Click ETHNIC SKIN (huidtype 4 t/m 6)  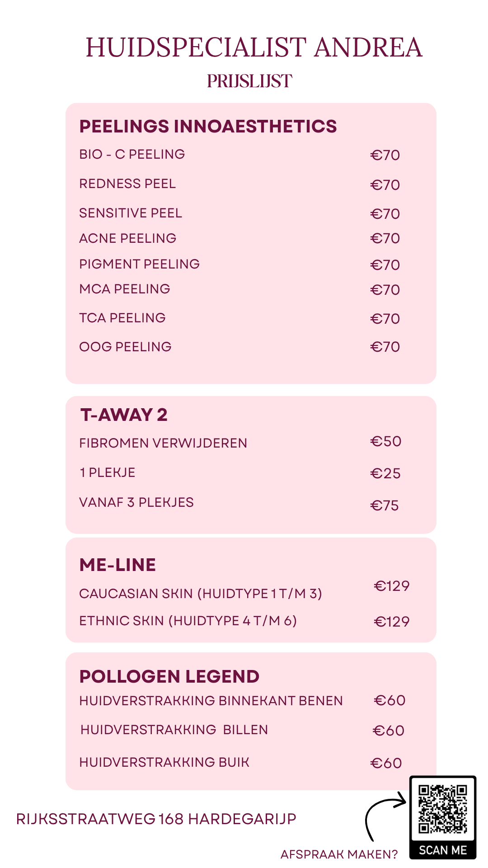[x=188, y=621]
